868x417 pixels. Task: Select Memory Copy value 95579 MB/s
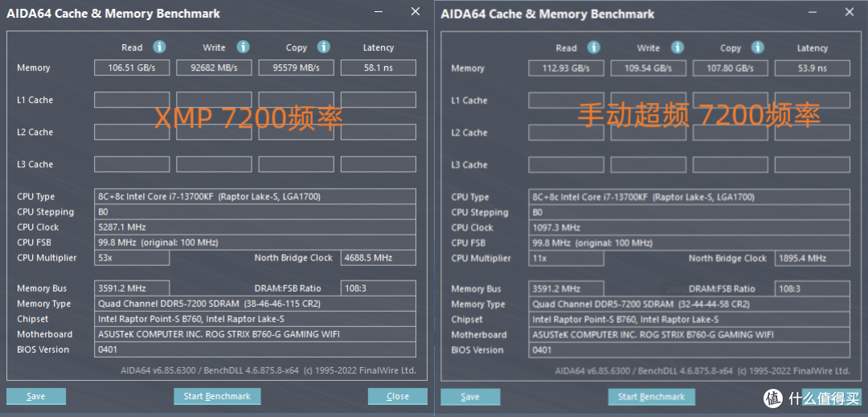(296, 68)
